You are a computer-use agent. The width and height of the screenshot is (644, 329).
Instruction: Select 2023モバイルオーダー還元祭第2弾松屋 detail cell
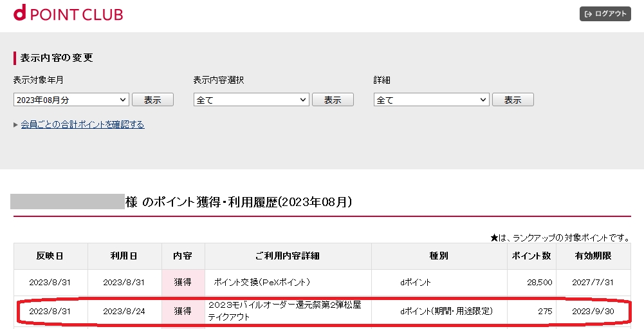[288, 311]
